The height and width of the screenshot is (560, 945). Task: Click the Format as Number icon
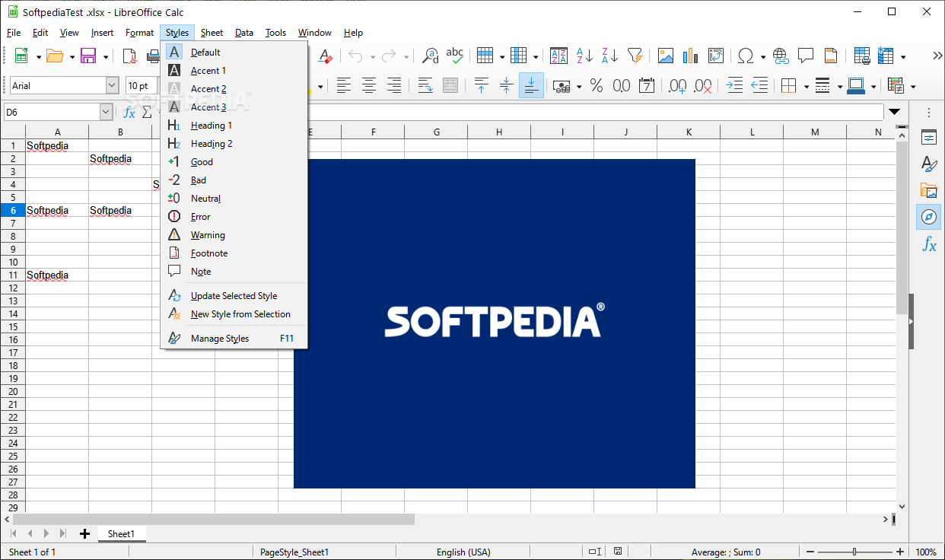point(622,86)
